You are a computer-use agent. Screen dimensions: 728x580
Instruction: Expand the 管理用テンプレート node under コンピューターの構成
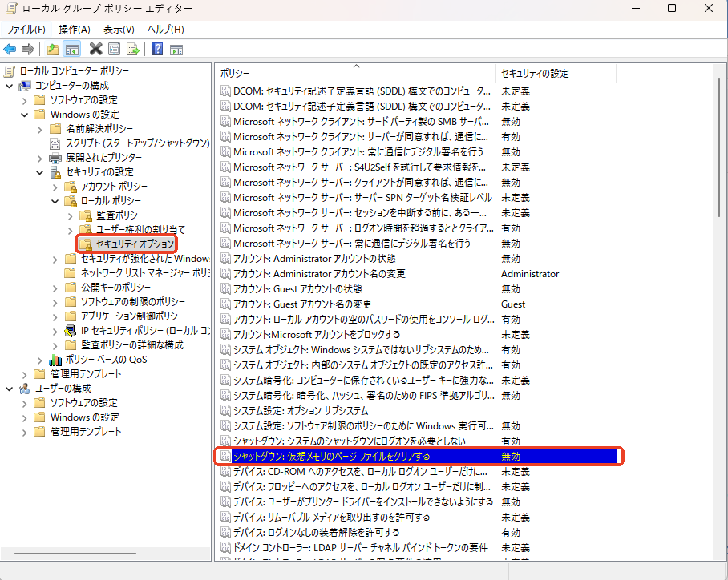point(24,374)
